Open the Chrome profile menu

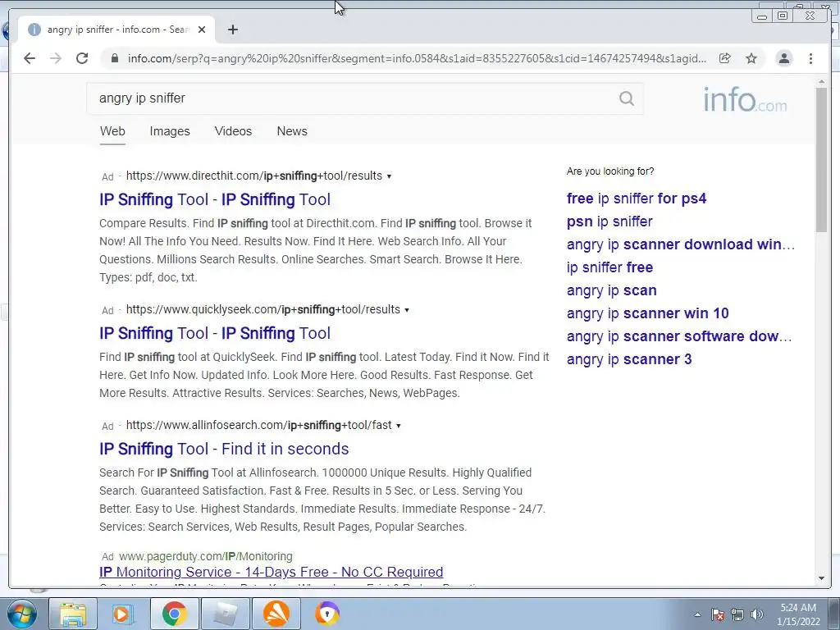click(x=783, y=58)
